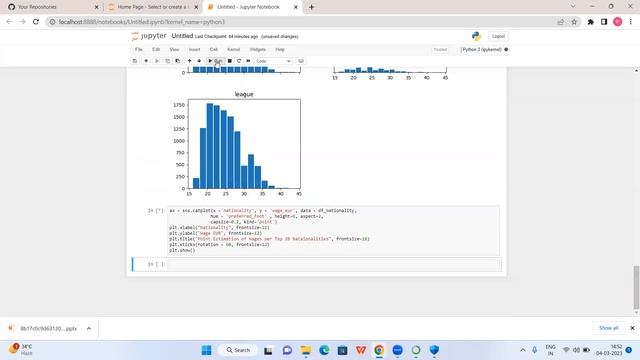The height and width of the screenshot is (360, 640).
Task: Restart kernel and rerun all with fast-forward icon
Action: [248, 61]
